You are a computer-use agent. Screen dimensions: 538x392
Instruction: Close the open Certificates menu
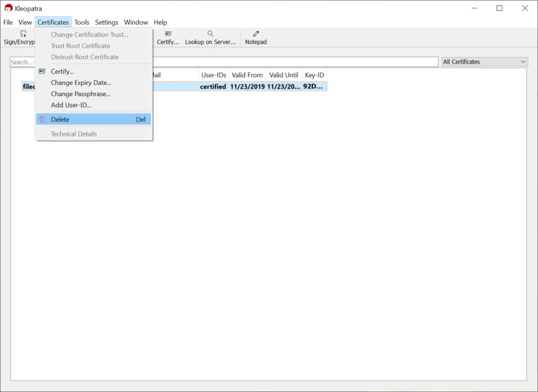[x=53, y=22]
